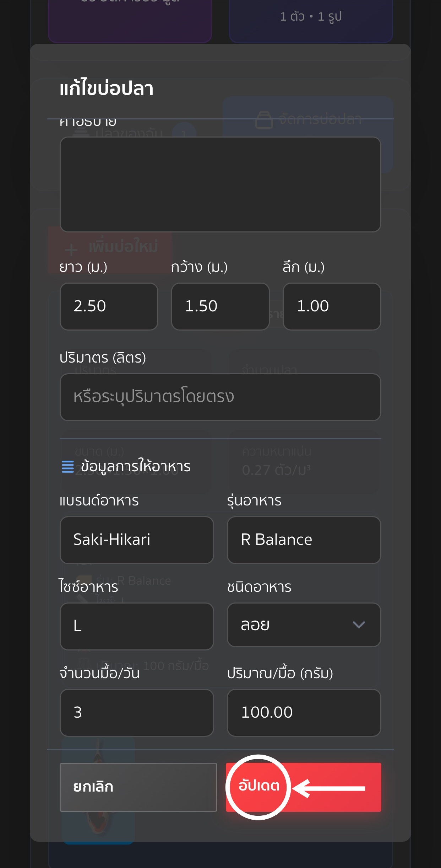Viewport: 441px width, 868px height.
Task: Click the ข้อมูลการให้อาหาร section heading text
Action: pyautogui.click(x=136, y=466)
